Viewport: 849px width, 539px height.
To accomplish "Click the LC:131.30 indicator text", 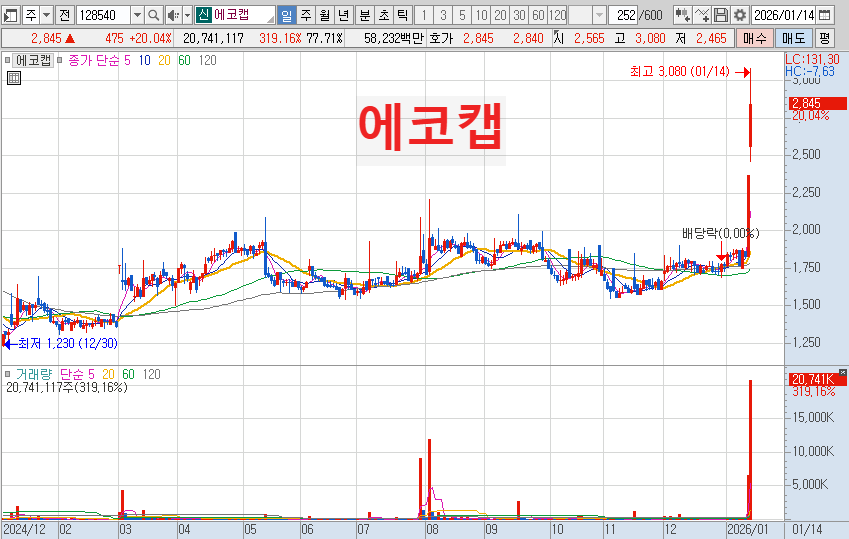I will 812,60.
